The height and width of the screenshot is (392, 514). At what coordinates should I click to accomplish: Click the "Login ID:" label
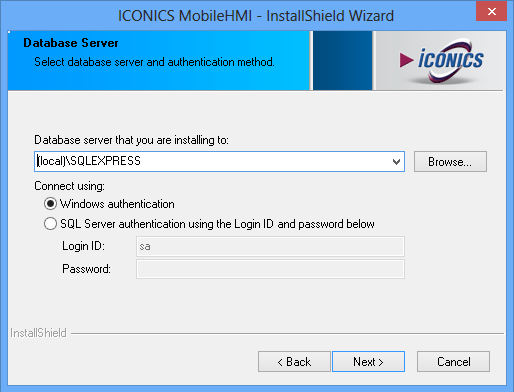83,246
